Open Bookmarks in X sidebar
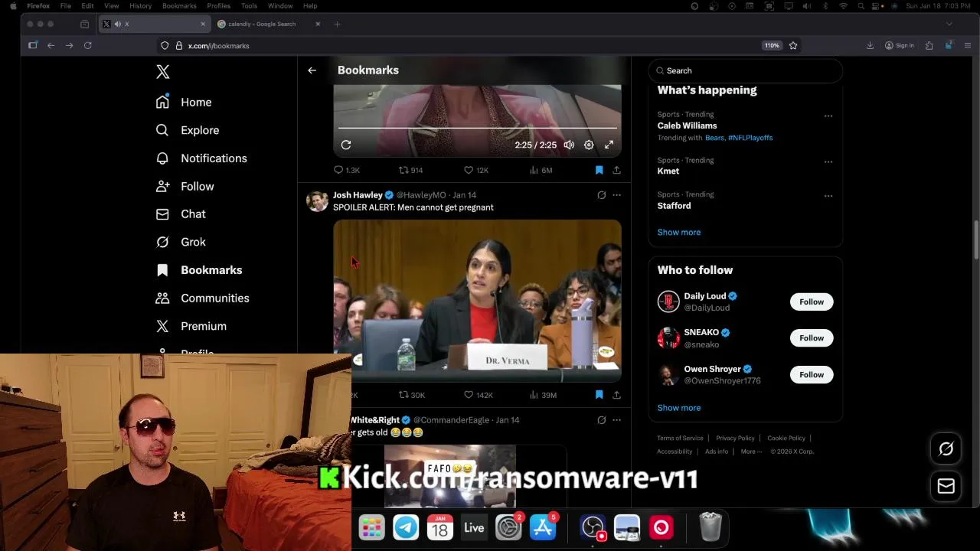This screenshot has height=551, width=980. pyautogui.click(x=199, y=270)
